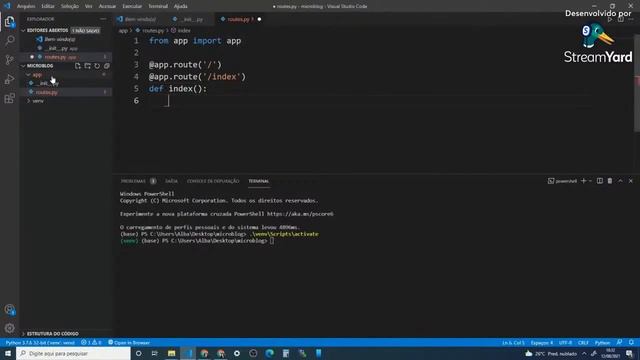The width and height of the screenshot is (640, 360).
Task: Open notifications bell in status bar
Action: 631,342
